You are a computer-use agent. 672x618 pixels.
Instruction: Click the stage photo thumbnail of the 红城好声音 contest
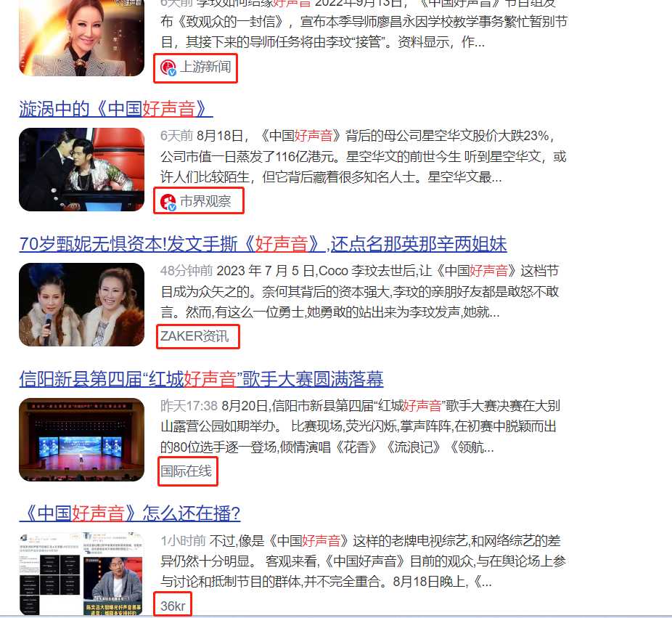81,439
